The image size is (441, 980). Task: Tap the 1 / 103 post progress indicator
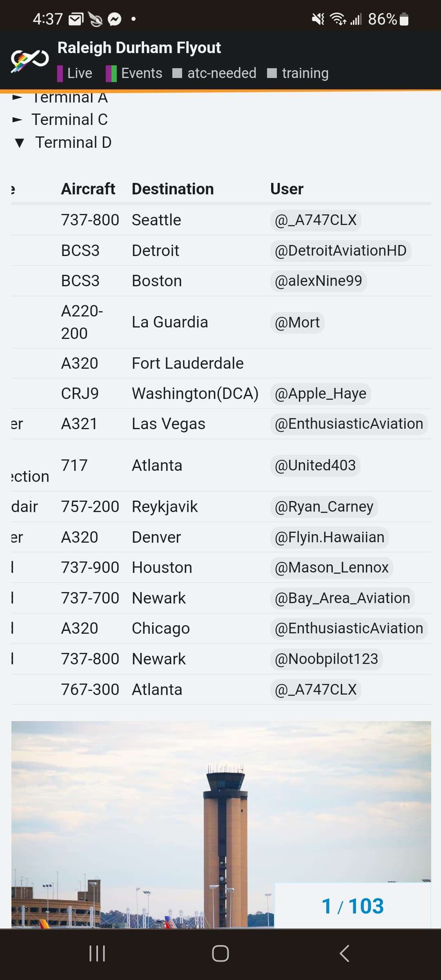pos(353,906)
